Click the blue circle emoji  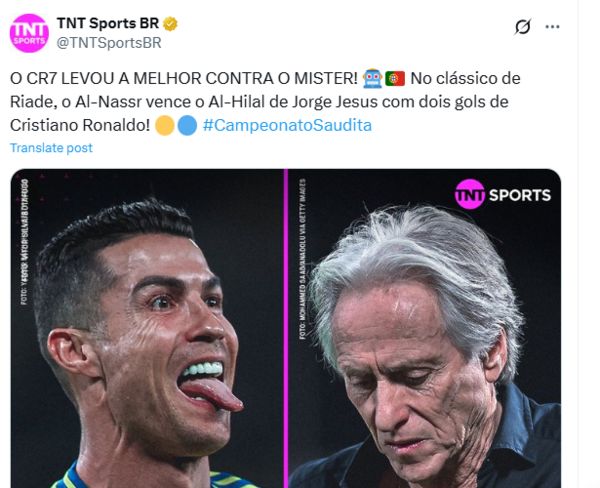coord(187,126)
